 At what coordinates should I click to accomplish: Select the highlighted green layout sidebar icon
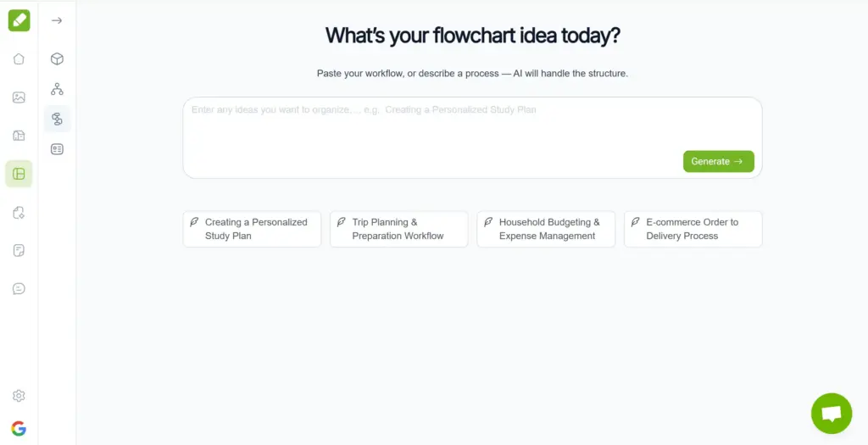click(19, 174)
